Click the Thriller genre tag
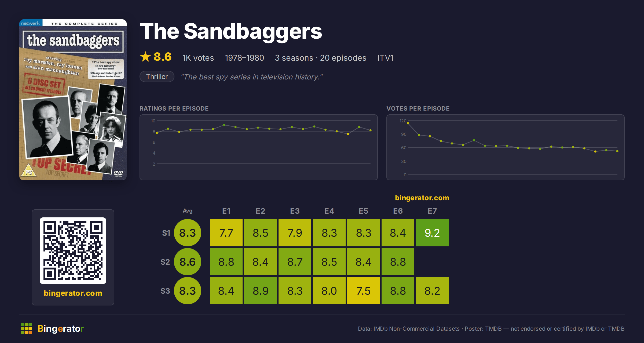The height and width of the screenshot is (343, 644). 157,77
